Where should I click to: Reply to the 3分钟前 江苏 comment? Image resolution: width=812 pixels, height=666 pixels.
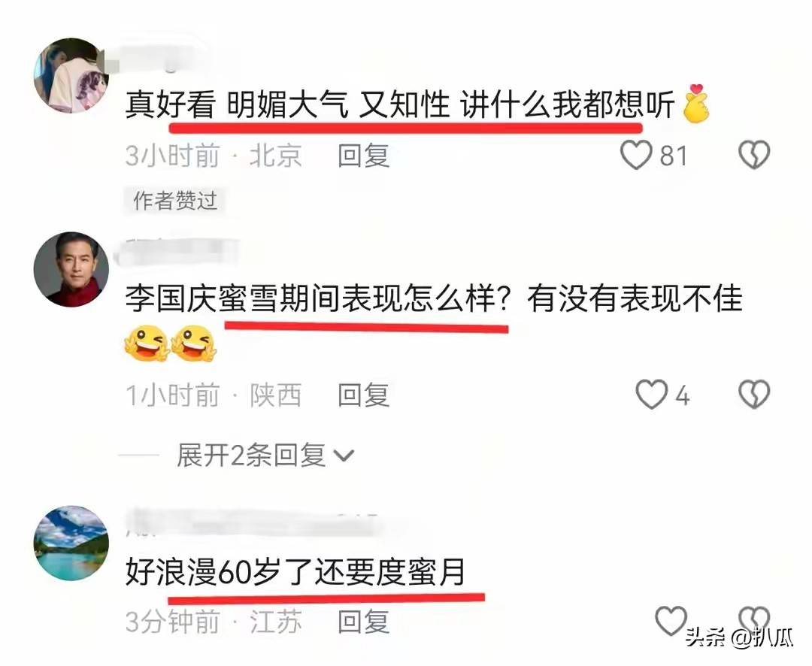click(x=364, y=622)
